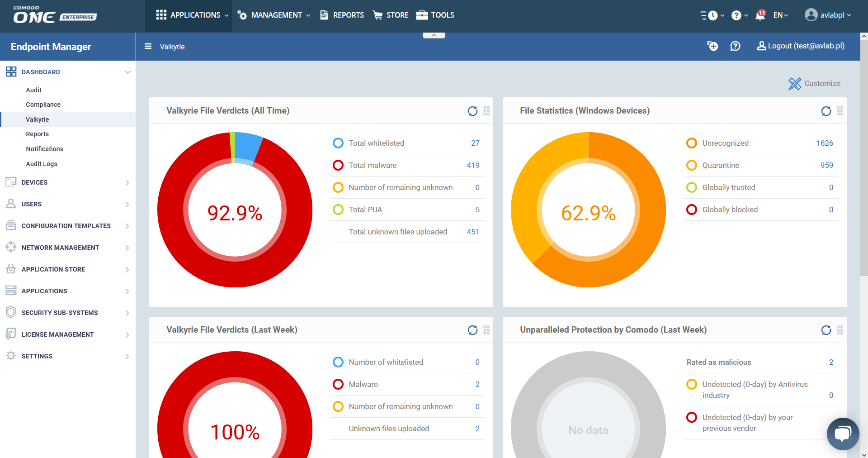
Task: Click the Application Store basket icon
Action: (11, 268)
